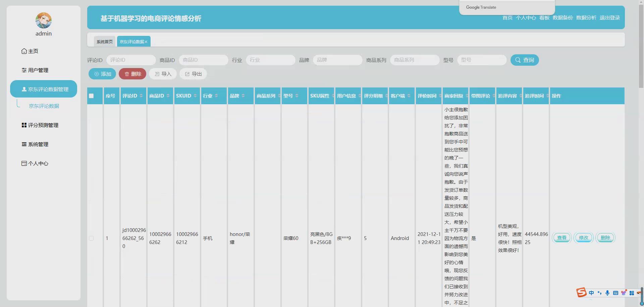Screen dimensions: 644x307
Task: Click the 查询 search button
Action: (x=525, y=60)
